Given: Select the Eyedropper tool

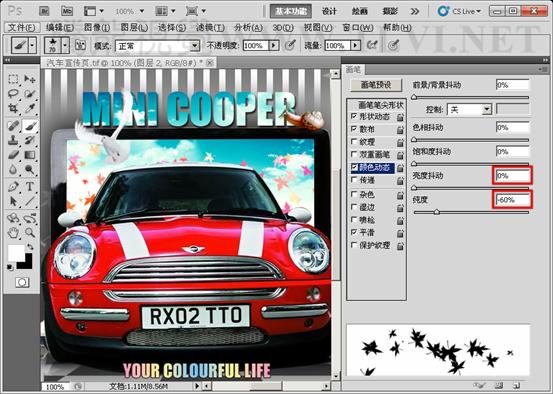Looking at the screenshot, I should tap(30, 108).
